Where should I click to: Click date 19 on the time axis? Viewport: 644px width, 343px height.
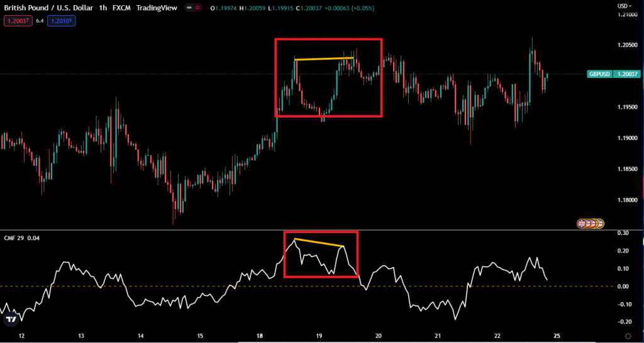(319, 335)
